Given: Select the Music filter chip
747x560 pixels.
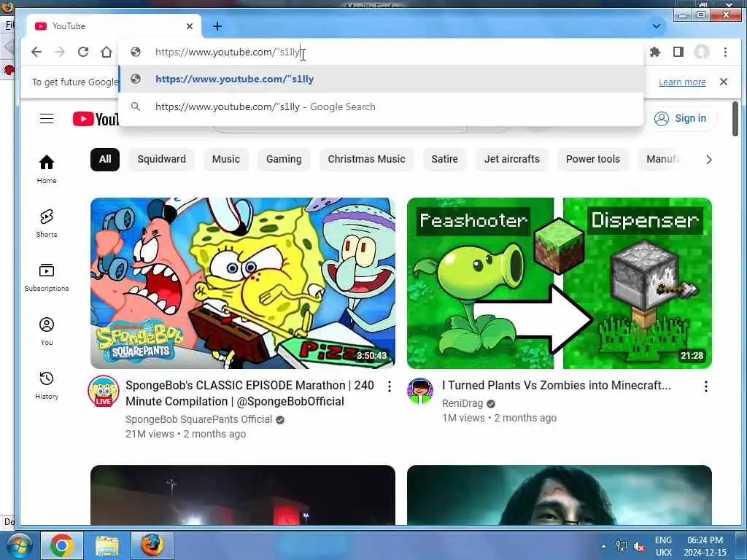Looking at the screenshot, I should (226, 159).
